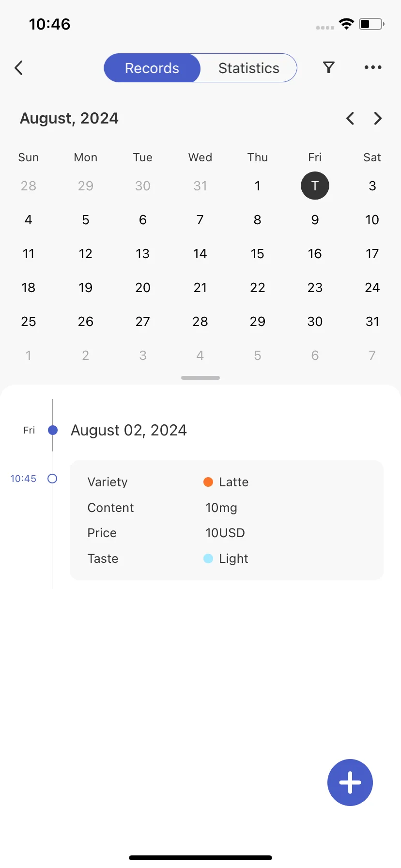The height and width of the screenshot is (868, 401).
Task: Tap the August, 2024 month title
Action: pos(69,118)
